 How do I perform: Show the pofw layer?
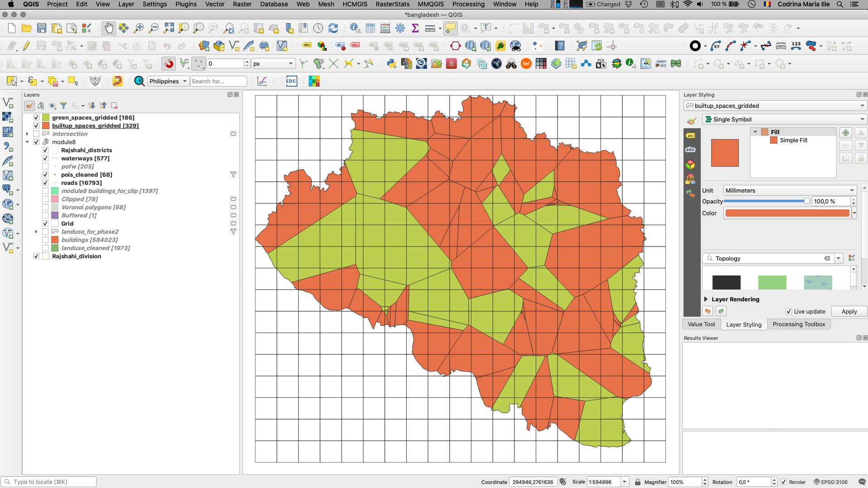point(45,167)
